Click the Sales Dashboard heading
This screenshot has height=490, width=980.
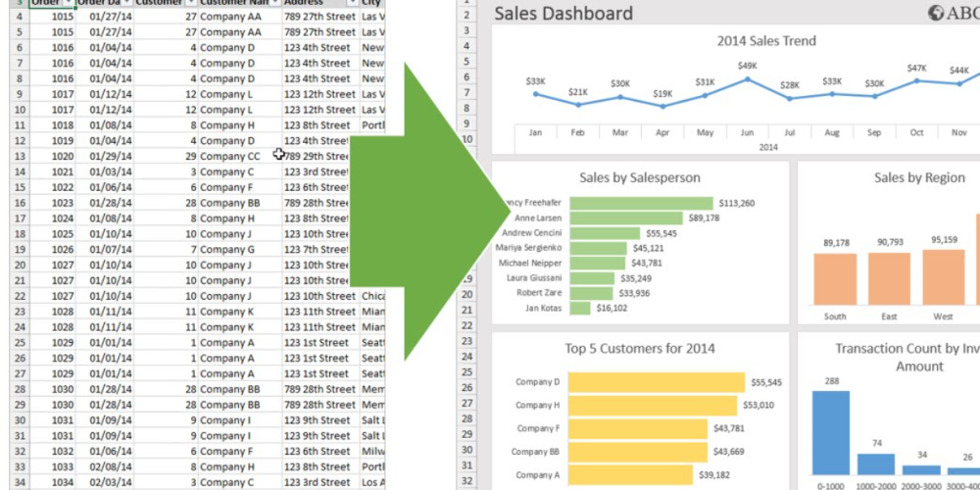click(x=563, y=13)
